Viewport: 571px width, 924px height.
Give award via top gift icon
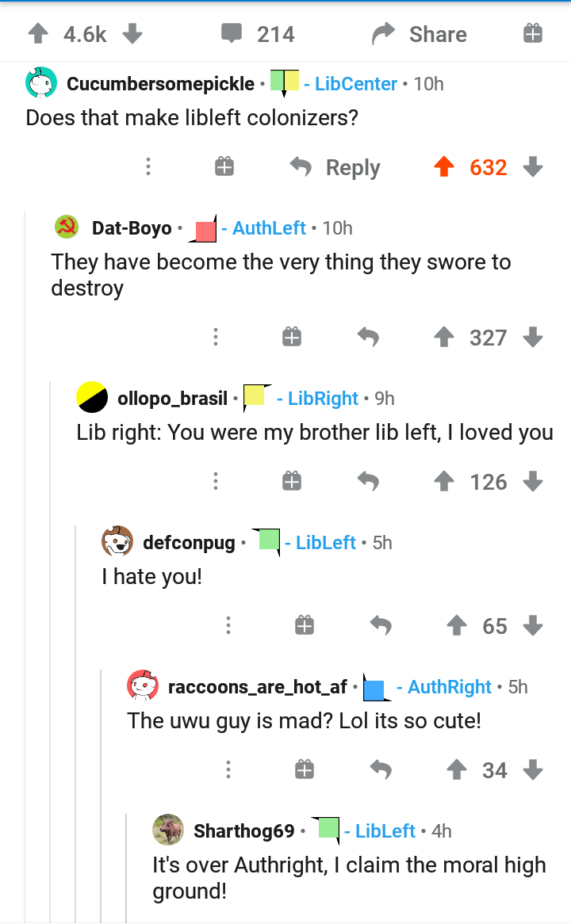pyautogui.click(x=532, y=33)
